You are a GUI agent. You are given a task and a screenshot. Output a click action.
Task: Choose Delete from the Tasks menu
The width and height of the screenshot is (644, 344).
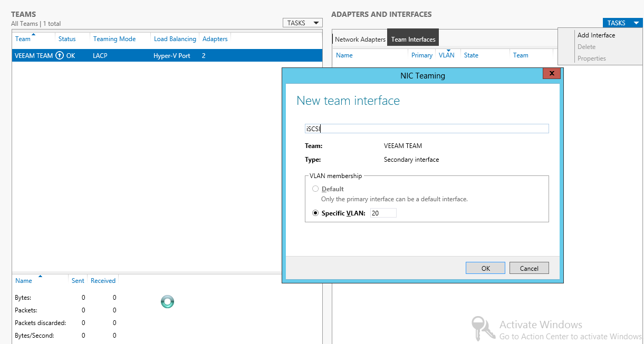(x=587, y=47)
